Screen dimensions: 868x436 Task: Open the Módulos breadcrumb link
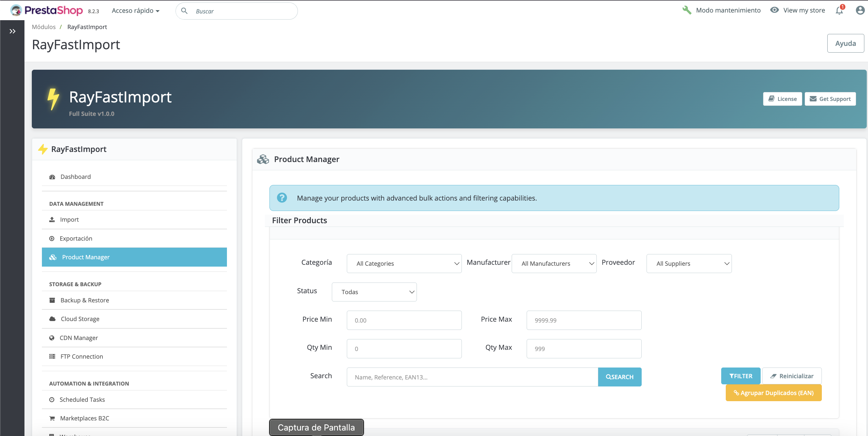[43, 27]
